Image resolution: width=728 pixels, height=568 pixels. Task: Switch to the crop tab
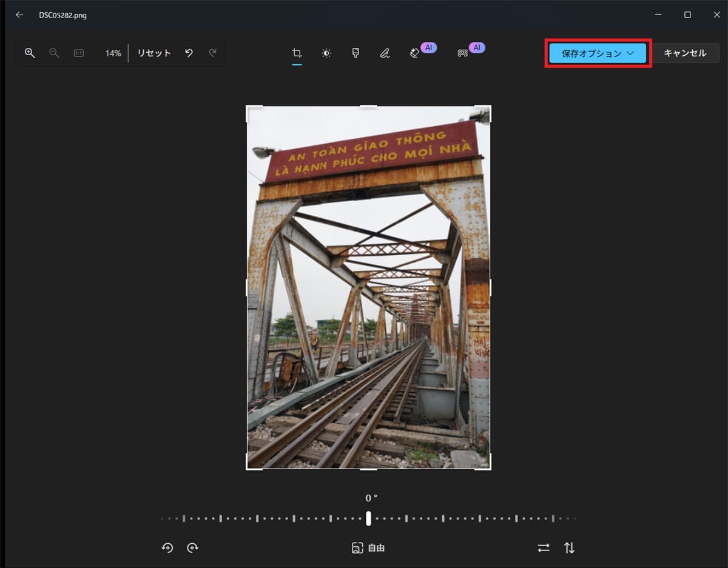[x=297, y=53]
